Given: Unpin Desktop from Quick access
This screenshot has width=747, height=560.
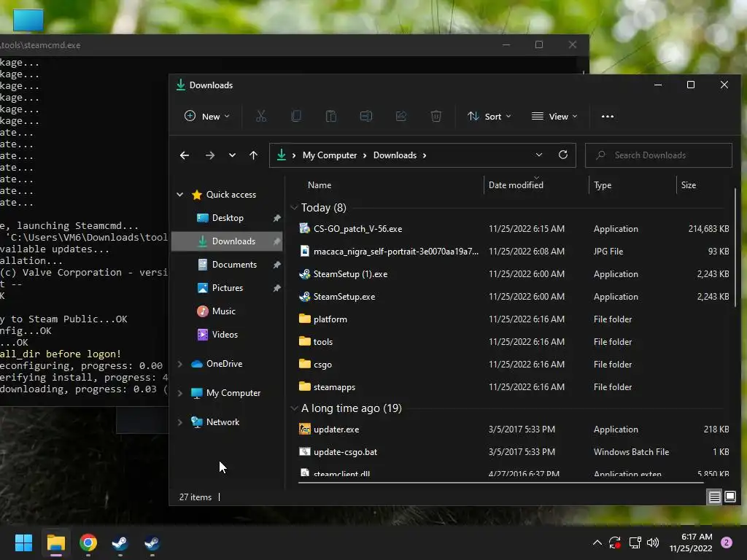Looking at the screenshot, I should [276, 218].
